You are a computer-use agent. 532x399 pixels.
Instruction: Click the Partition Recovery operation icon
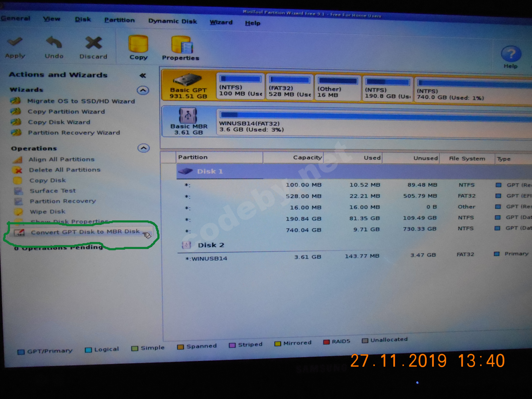(x=19, y=201)
